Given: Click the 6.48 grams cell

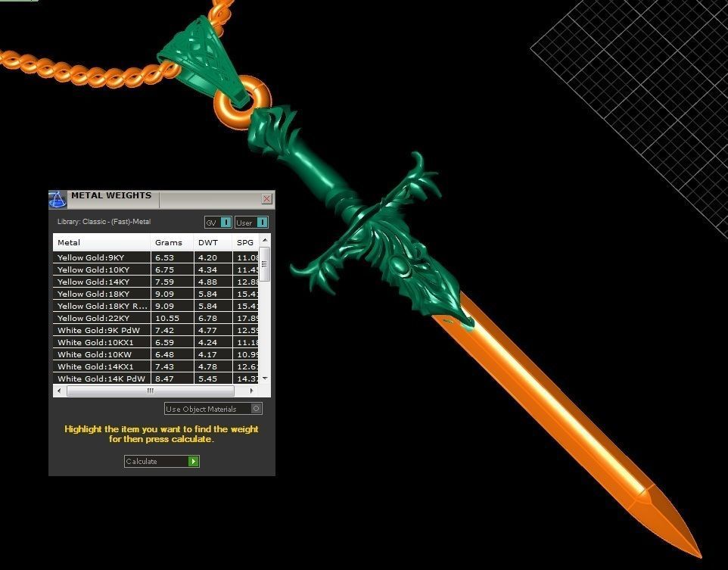Looking at the screenshot, I should (173, 354).
